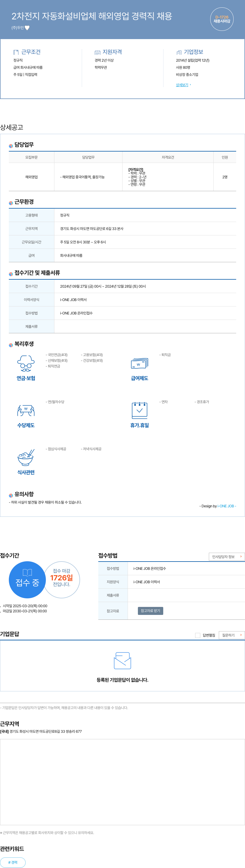Click the 근무조건 section icon
The height and width of the screenshot is (868, 245).
tap(16, 52)
